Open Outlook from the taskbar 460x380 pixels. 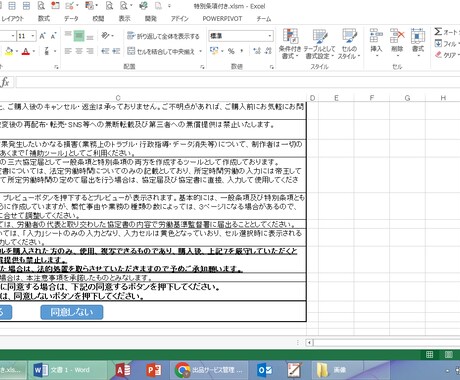265,370
